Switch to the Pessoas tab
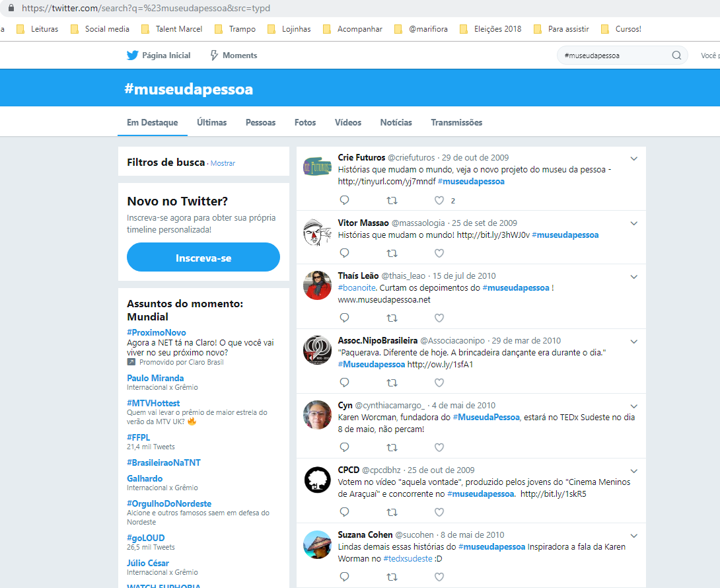This screenshot has height=588, width=720. point(260,123)
